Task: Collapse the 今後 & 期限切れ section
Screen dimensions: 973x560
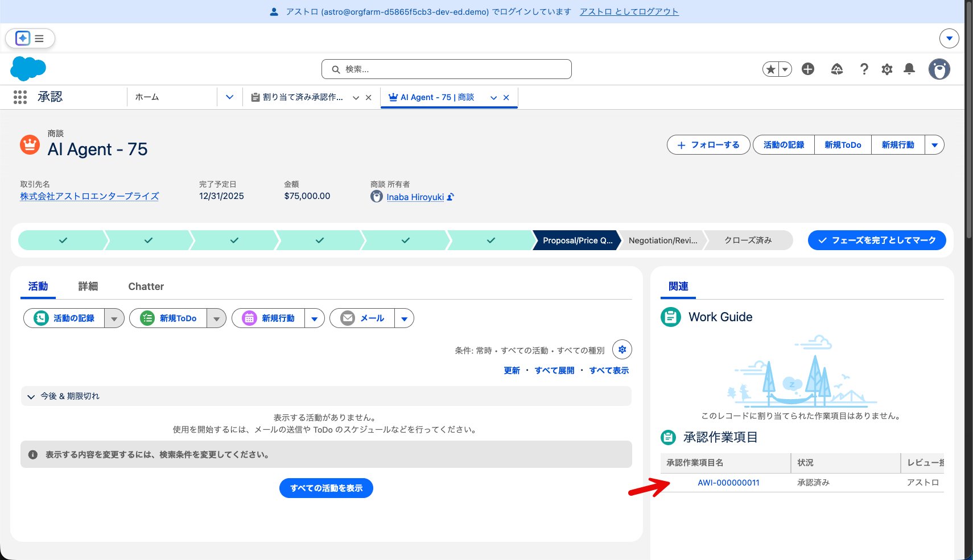Action: tap(326, 396)
